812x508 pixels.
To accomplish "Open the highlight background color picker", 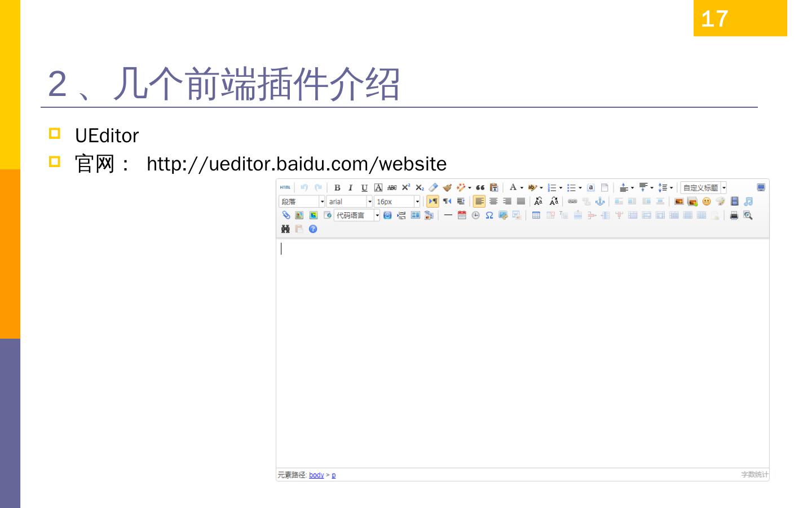I will pyautogui.click(x=532, y=187).
